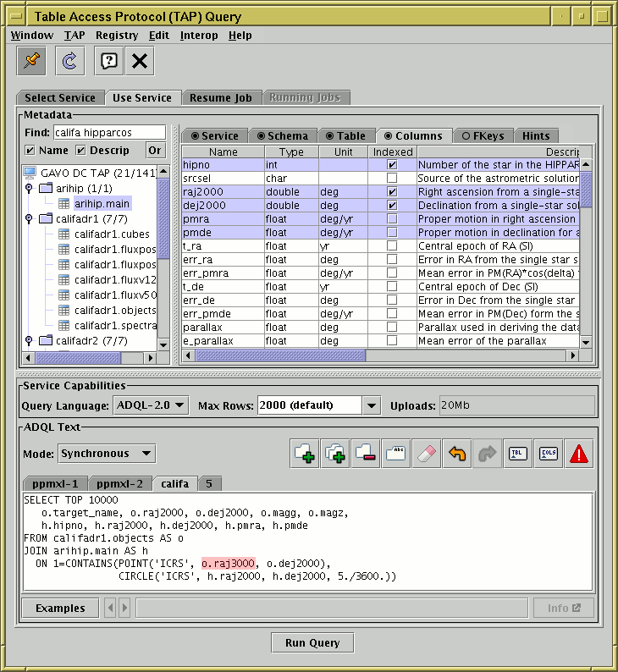Clear query text with eraser icon
Screen dimensions: 618x672
pyautogui.click(x=427, y=454)
